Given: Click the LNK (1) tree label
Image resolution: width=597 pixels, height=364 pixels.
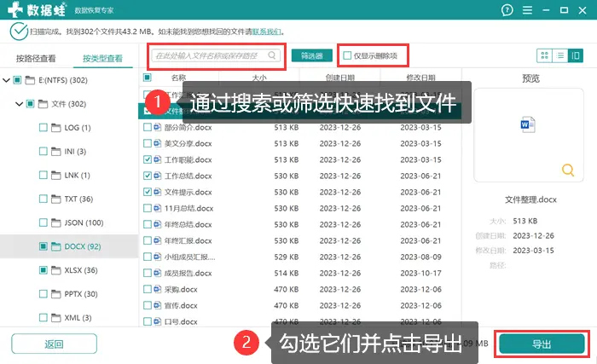Looking at the screenshot, I should click(78, 175).
